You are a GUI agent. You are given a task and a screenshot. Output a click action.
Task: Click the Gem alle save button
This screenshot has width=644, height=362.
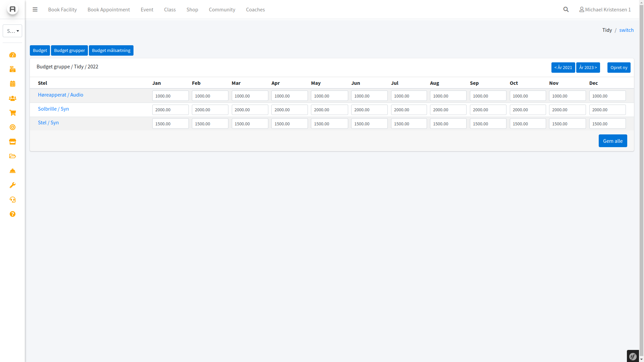click(612, 141)
